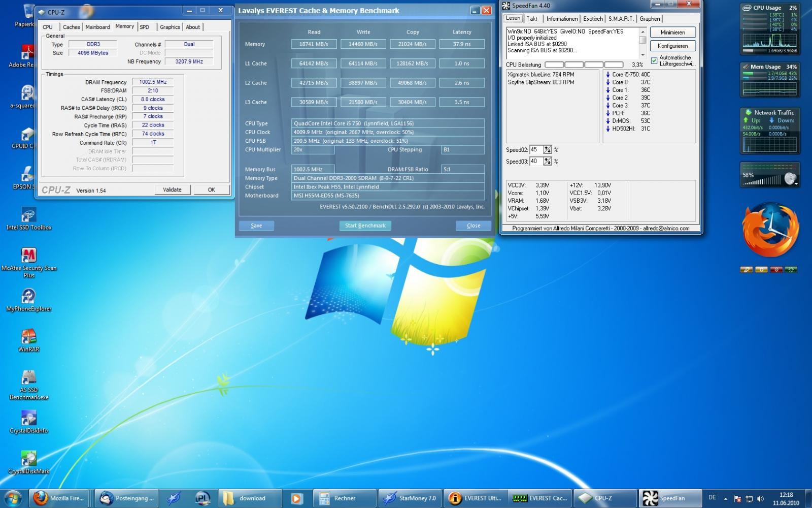Click the volume knob gadget

coord(789,179)
